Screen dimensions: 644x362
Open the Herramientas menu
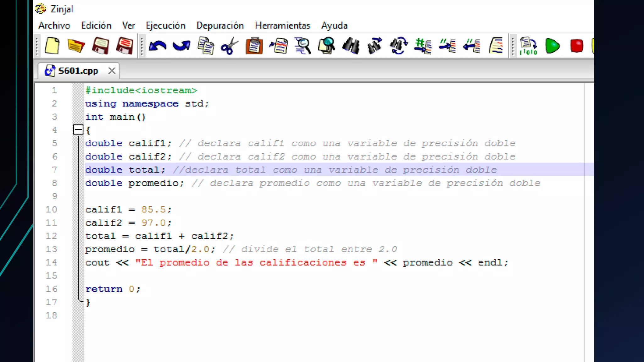click(x=282, y=25)
